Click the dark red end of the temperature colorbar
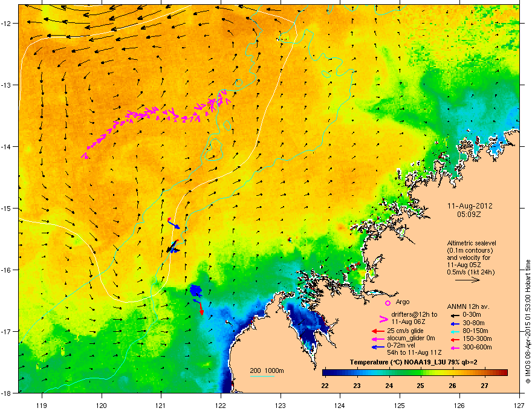 [x=504, y=373]
